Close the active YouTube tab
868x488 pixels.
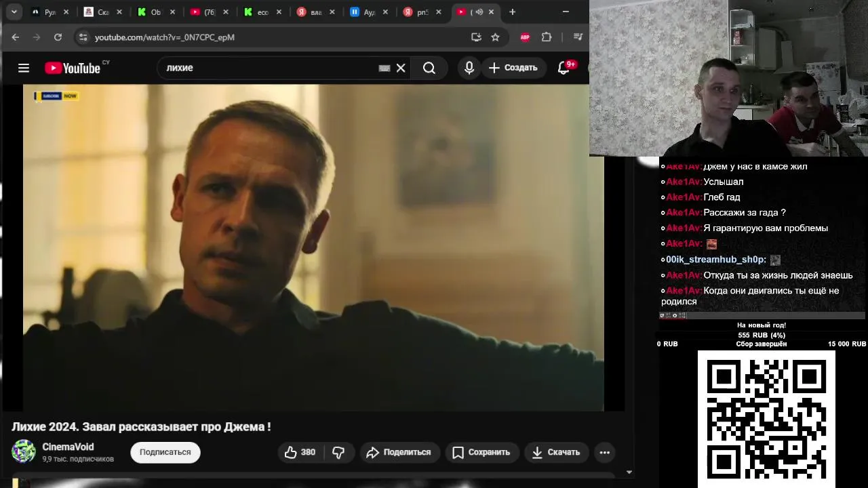[492, 12]
